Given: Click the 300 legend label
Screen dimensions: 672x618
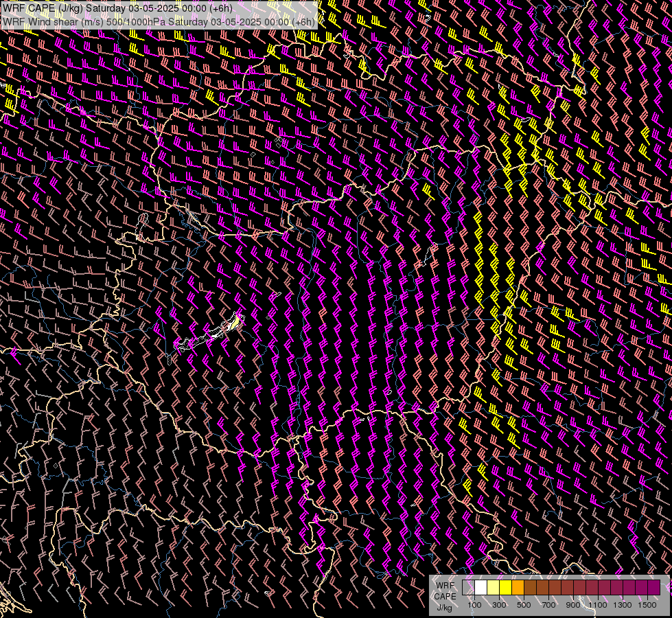Looking at the screenshot, I should [x=499, y=605].
